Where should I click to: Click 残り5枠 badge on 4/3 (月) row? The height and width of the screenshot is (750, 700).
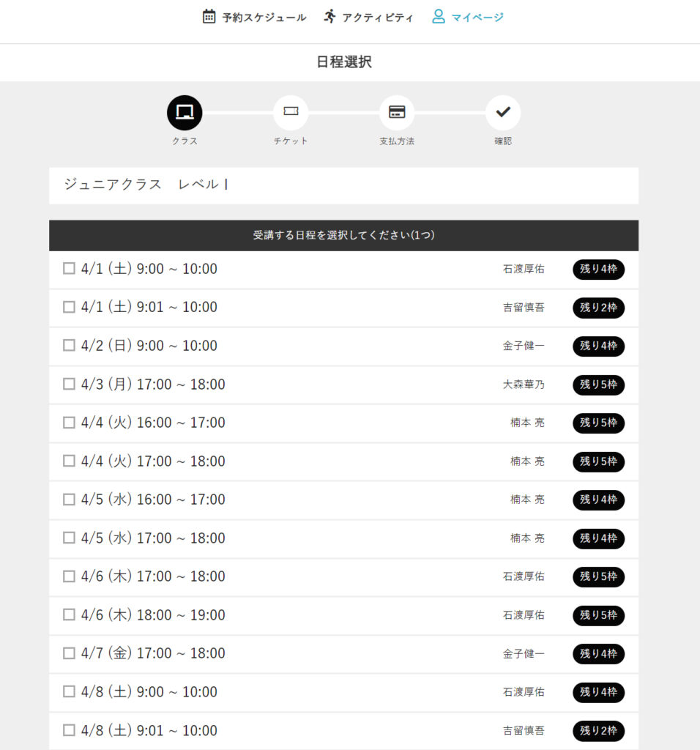pyautogui.click(x=599, y=385)
